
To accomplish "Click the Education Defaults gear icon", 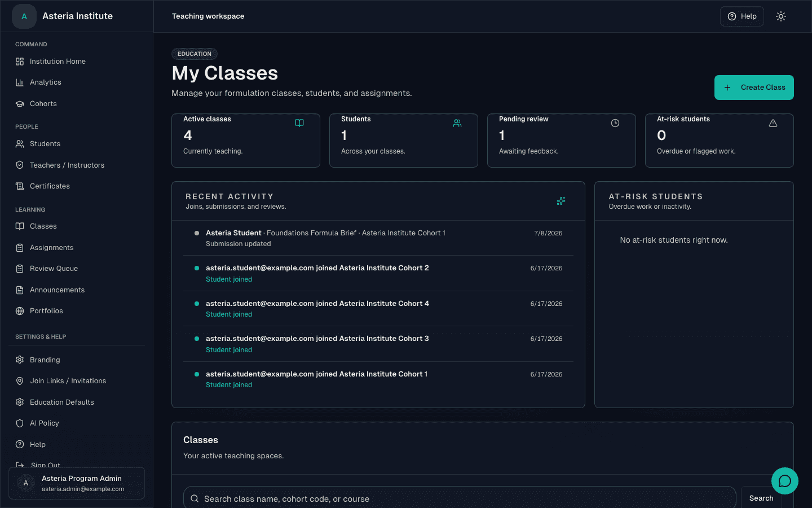I will (20, 402).
